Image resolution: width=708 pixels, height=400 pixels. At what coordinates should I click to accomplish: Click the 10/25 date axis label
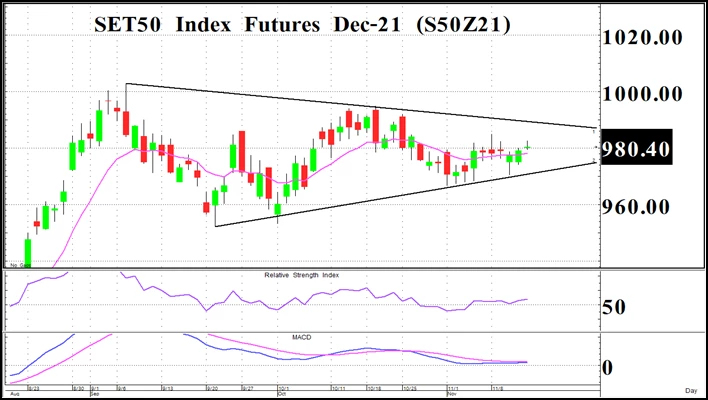tap(409, 388)
